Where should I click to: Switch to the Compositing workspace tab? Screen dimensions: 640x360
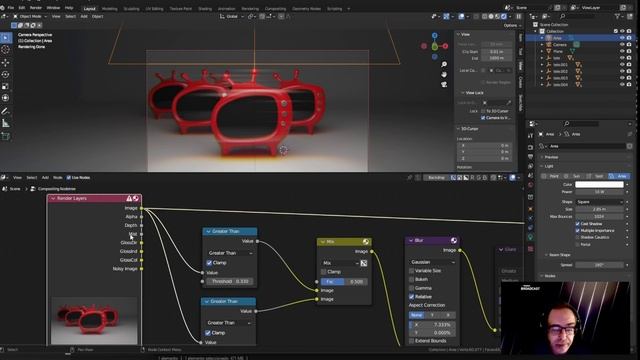(x=275, y=9)
